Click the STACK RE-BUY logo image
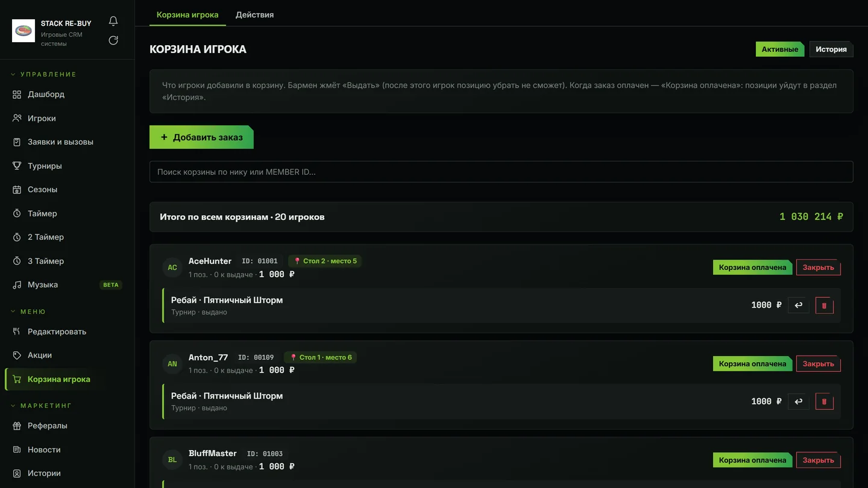The height and width of the screenshot is (488, 868). [24, 31]
